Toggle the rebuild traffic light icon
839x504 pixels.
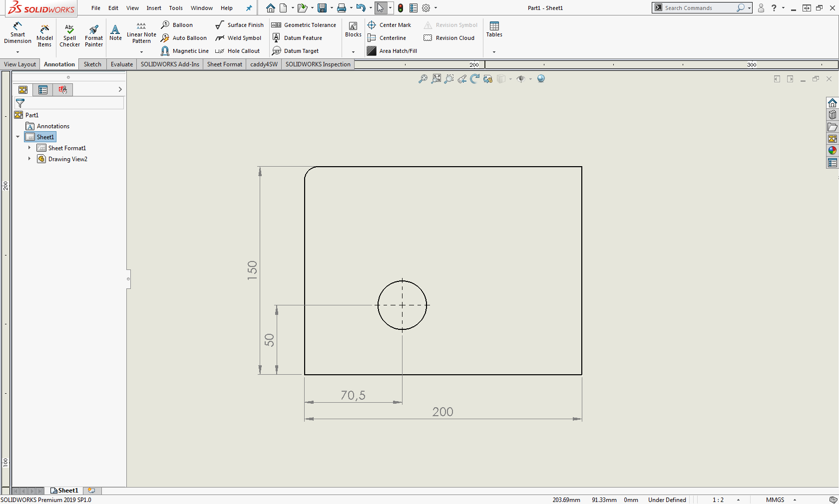[401, 8]
